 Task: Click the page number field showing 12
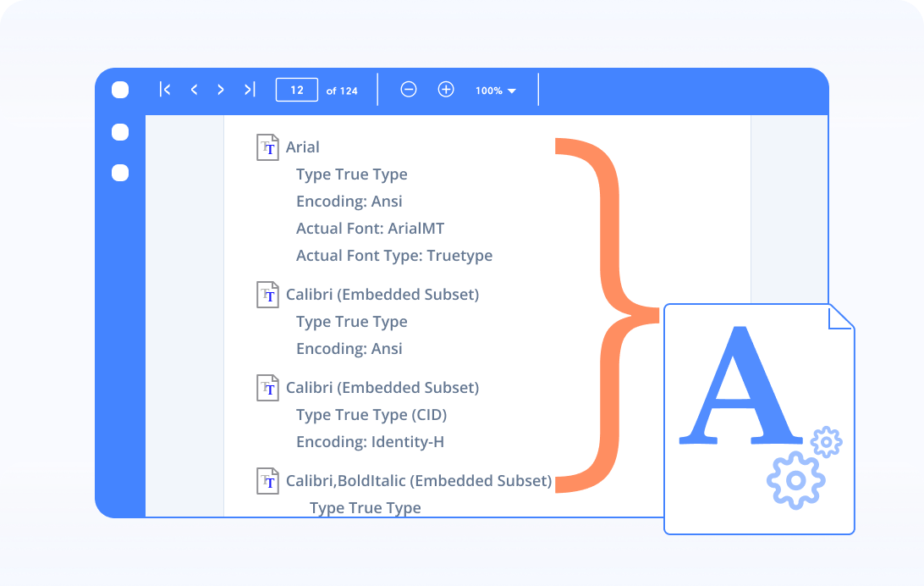296,89
